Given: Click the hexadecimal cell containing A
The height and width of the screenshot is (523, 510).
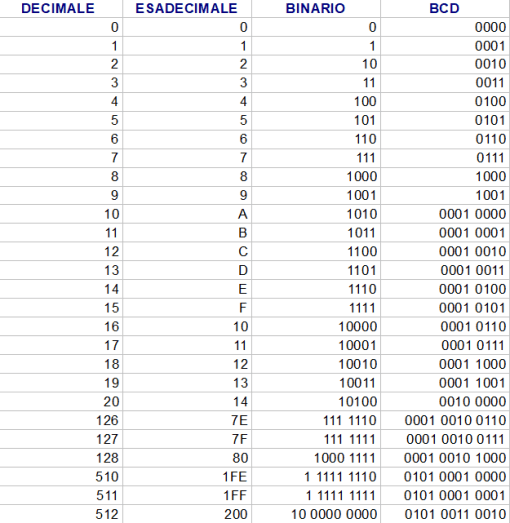Looking at the screenshot, I should (187, 214).
